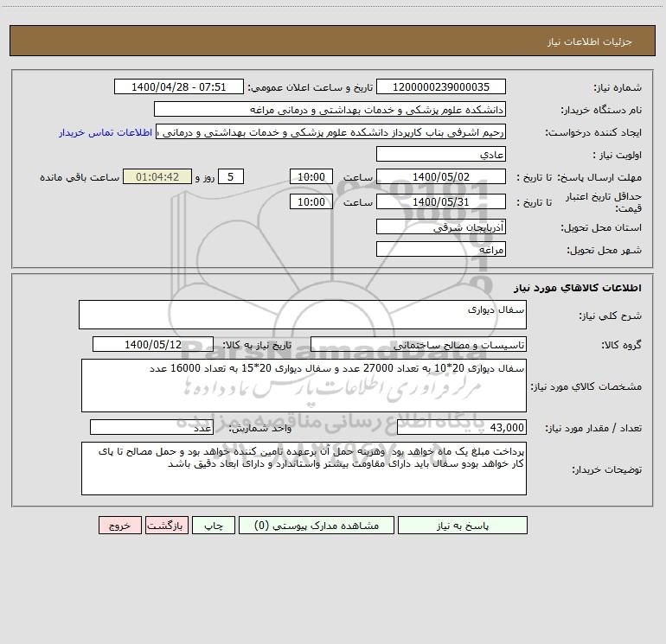Click the label شماره نیاز
Screen dimensions: 666x644
[x=618, y=87]
